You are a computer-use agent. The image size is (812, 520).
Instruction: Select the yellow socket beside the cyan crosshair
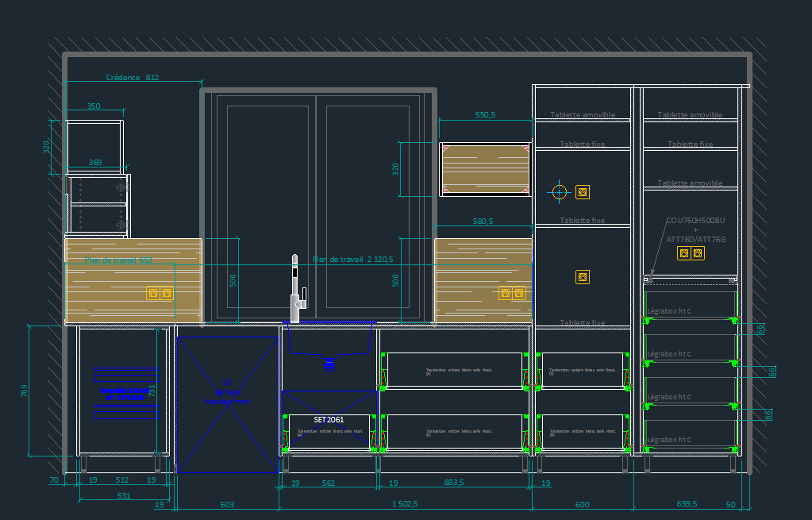pos(583,191)
